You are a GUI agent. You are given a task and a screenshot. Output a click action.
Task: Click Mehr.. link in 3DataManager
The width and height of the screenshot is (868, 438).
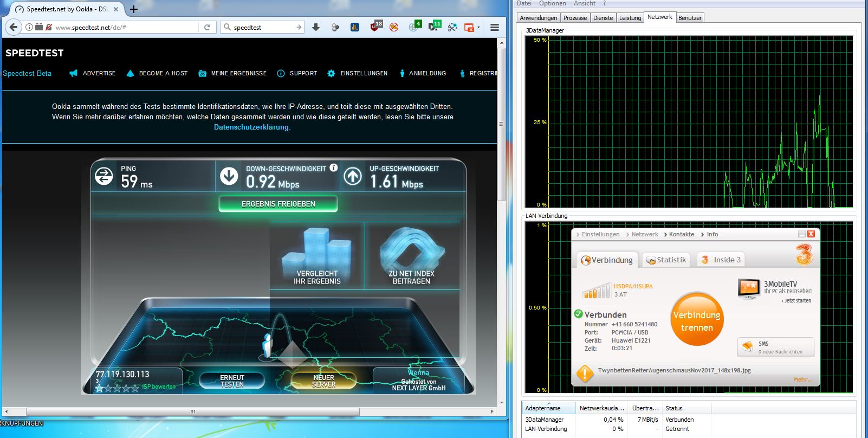[803, 379]
